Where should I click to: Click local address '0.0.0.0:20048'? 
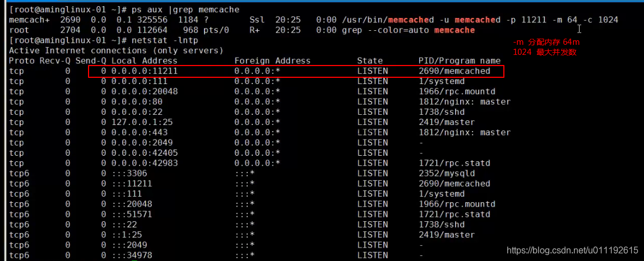pos(145,91)
